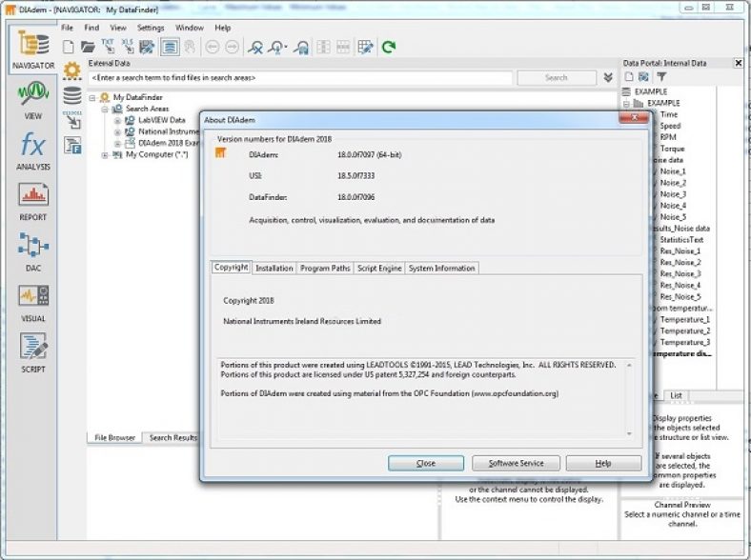The height and width of the screenshot is (560, 751).
Task: Select the Torque channel in Data Portal
Action: pos(672,149)
